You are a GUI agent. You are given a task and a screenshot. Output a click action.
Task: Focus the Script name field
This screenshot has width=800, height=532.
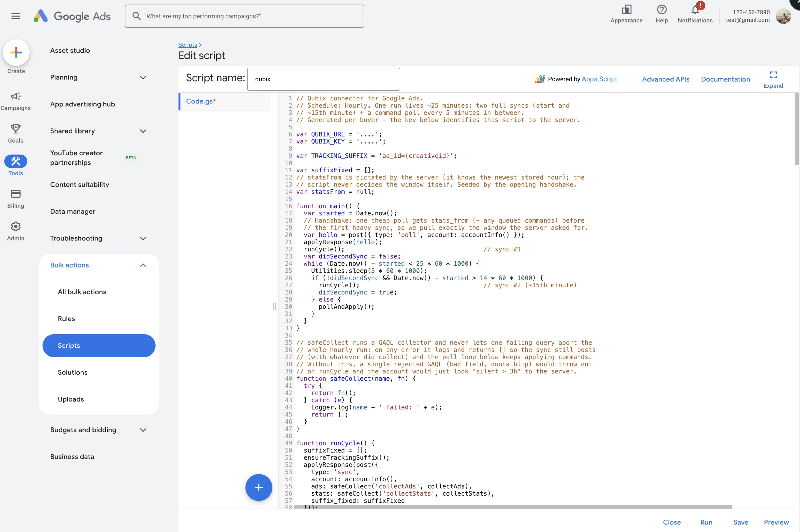click(324, 79)
